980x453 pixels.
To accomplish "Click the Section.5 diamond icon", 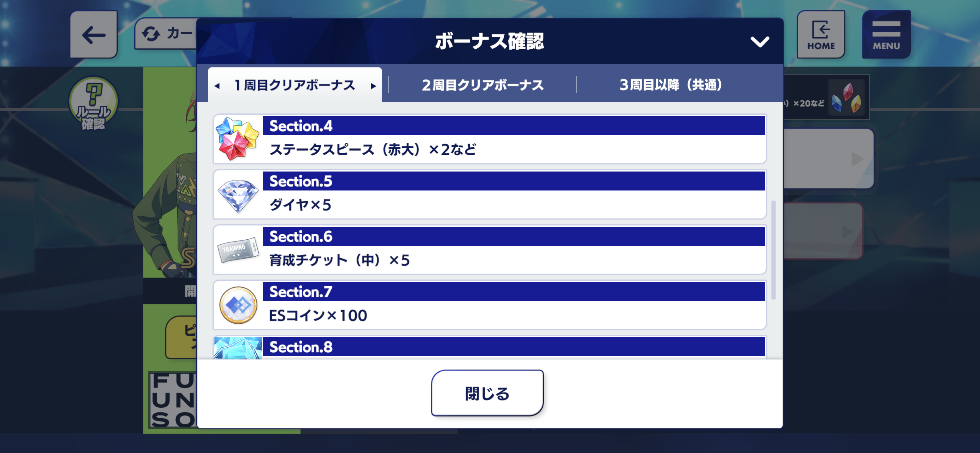I will (x=238, y=195).
